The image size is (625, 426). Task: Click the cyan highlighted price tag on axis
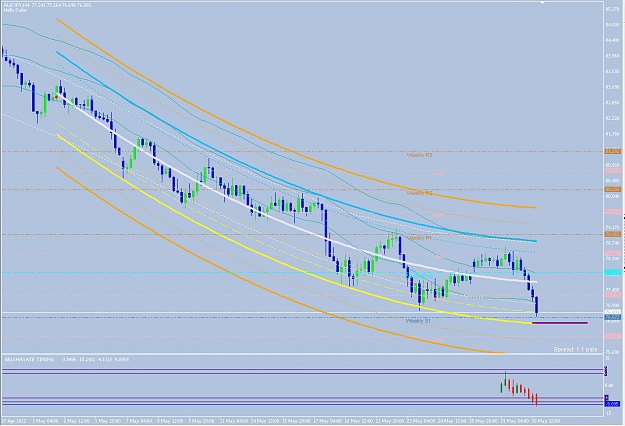click(x=612, y=273)
